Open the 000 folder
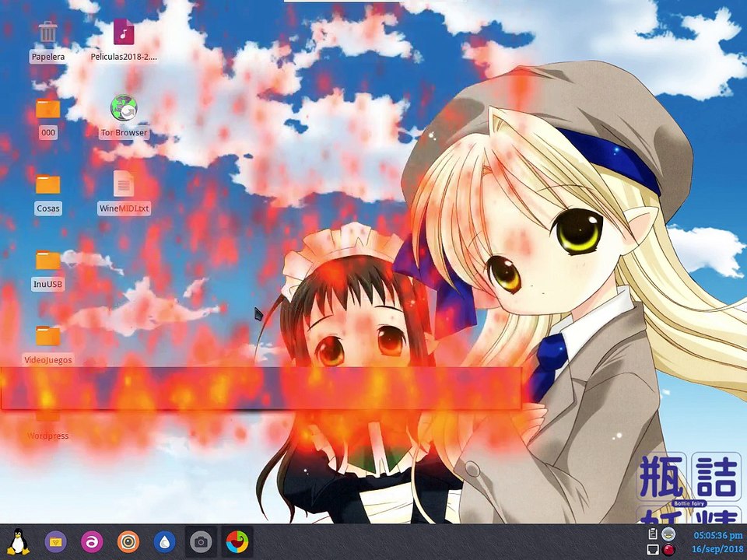This screenshot has width=747, height=560. (47, 110)
